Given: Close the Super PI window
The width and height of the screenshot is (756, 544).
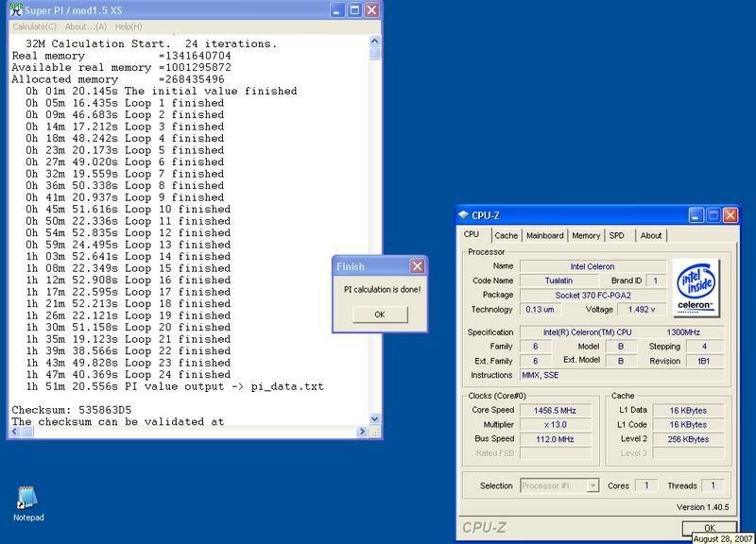Looking at the screenshot, I should coord(371,10).
